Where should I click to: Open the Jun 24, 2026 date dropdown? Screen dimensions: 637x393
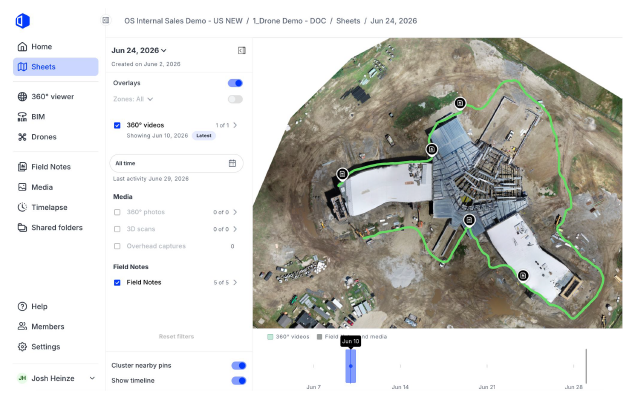139,50
